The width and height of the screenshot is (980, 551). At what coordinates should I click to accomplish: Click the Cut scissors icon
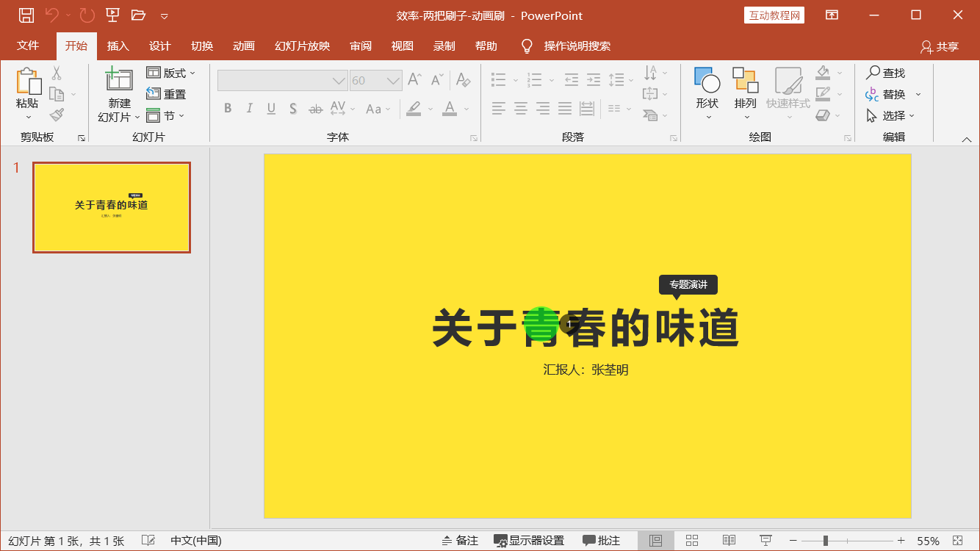point(57,73)
